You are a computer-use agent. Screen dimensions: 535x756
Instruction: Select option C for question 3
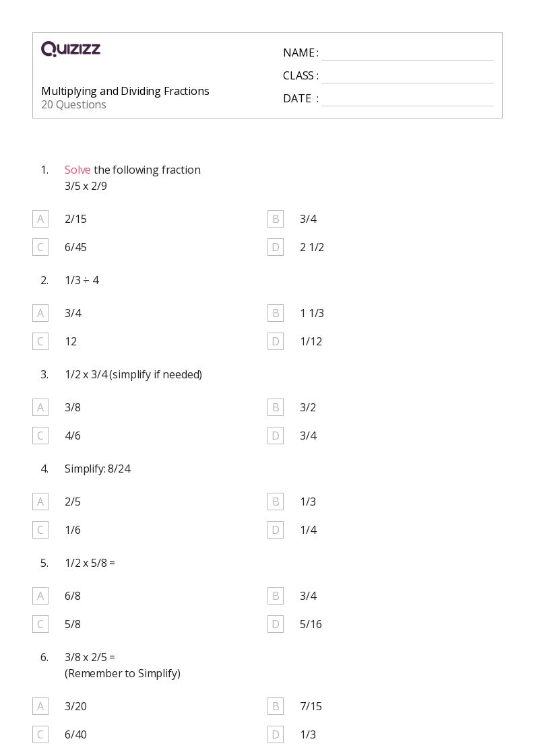pos(40,436)
